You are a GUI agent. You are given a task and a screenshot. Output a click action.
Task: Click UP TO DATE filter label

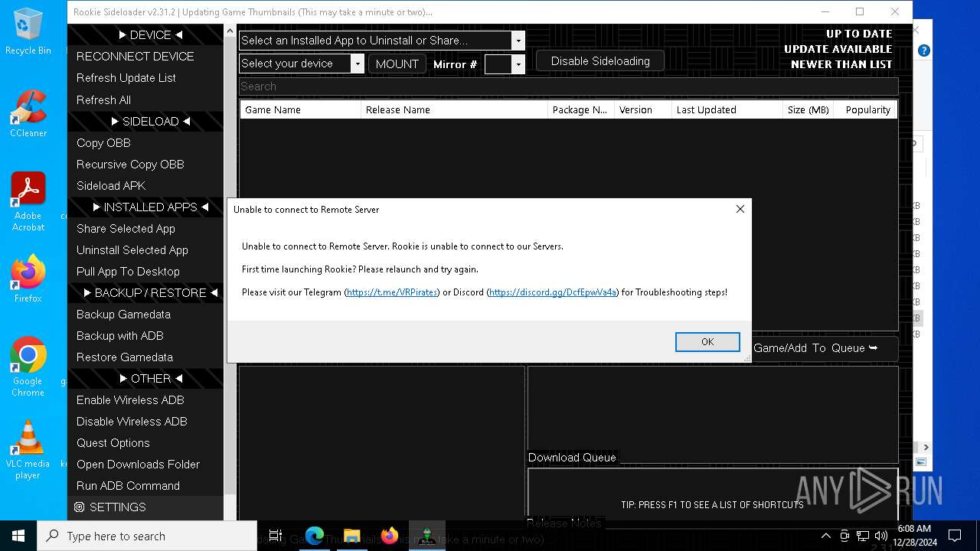858,34
